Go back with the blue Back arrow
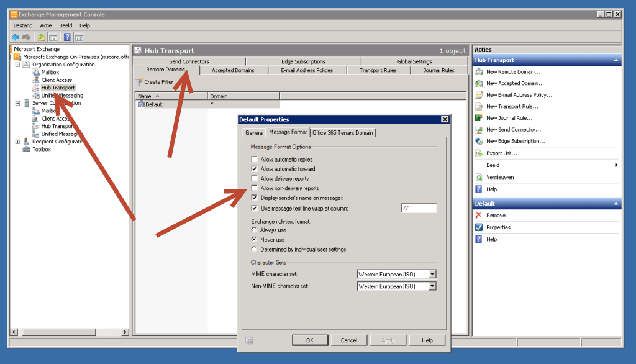Viewport: 636px width, 364px height. (x=16, y=37)
